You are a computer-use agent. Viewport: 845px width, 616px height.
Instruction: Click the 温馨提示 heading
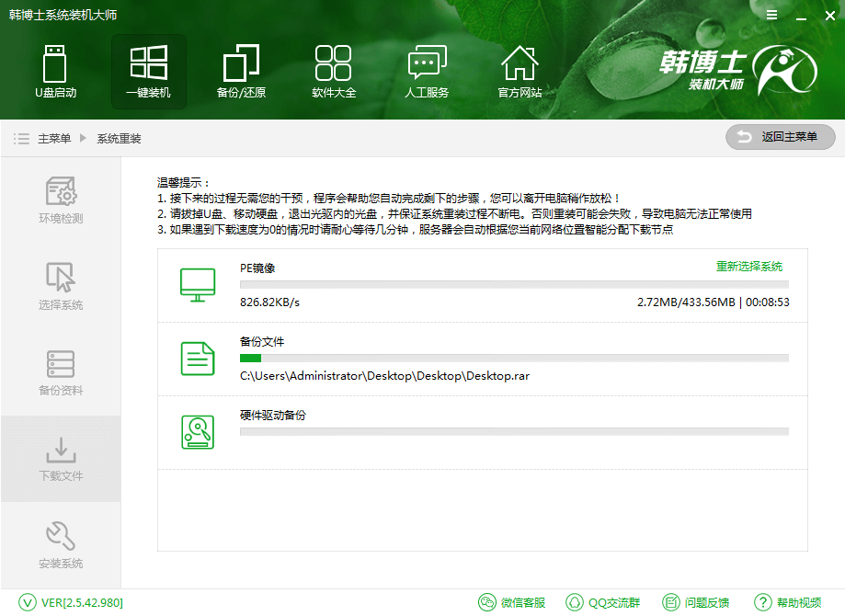click(183, 183)
